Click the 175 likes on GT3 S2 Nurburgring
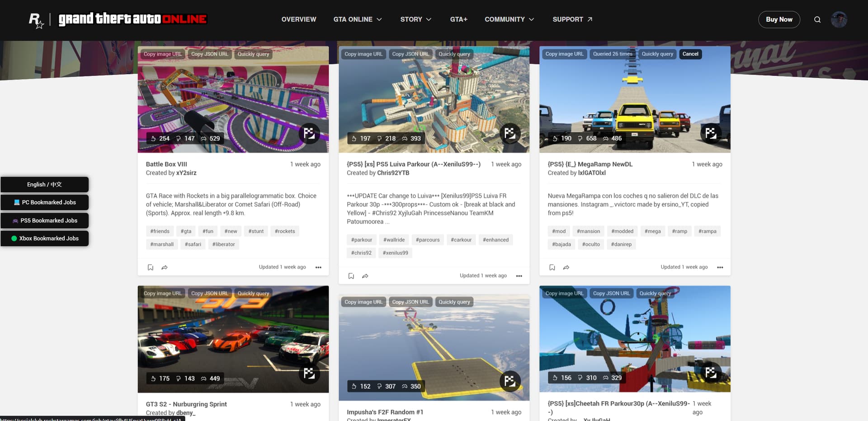868x421 pixels. (160, 379)
